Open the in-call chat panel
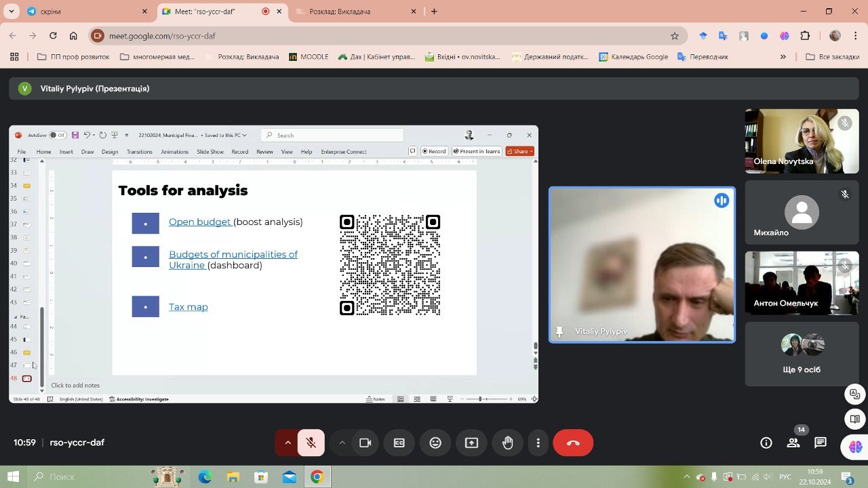Viewport: 868px width, 488px height. click(821, 443)
